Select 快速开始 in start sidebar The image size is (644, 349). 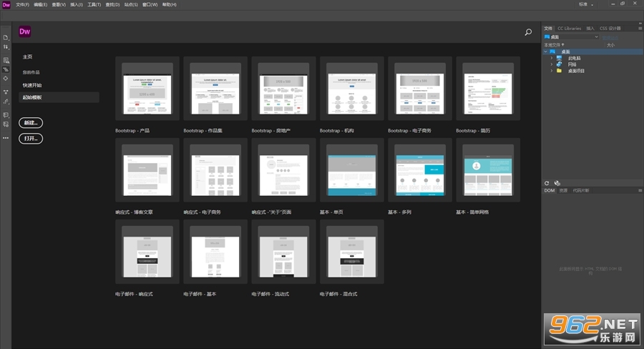coord(32,85)
